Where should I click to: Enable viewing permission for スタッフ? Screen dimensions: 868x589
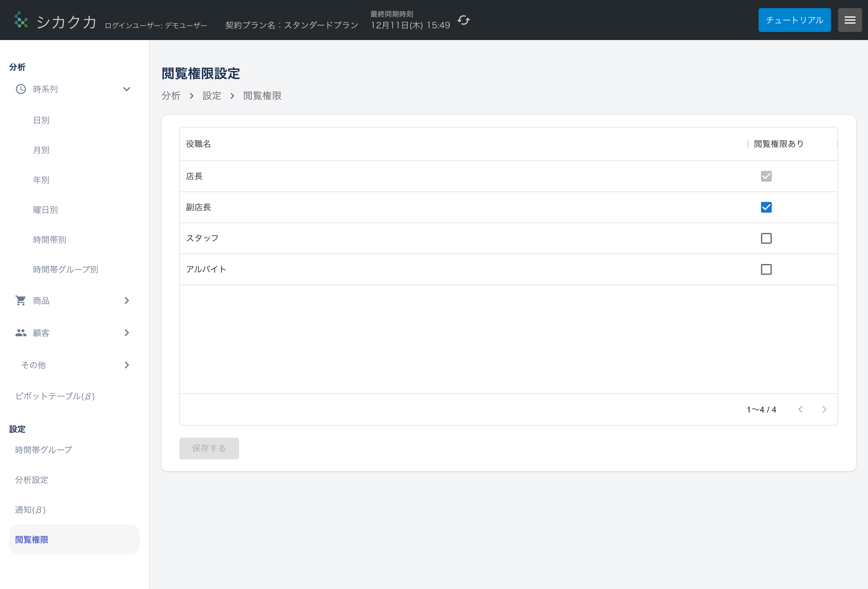click(x=766, y=238)
